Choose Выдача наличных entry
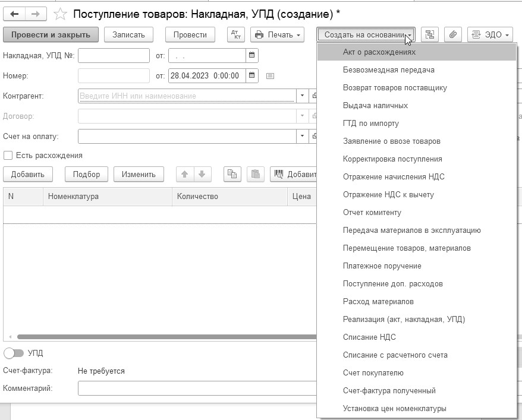Viewport: 522px width, 420px height. (416, 105)
